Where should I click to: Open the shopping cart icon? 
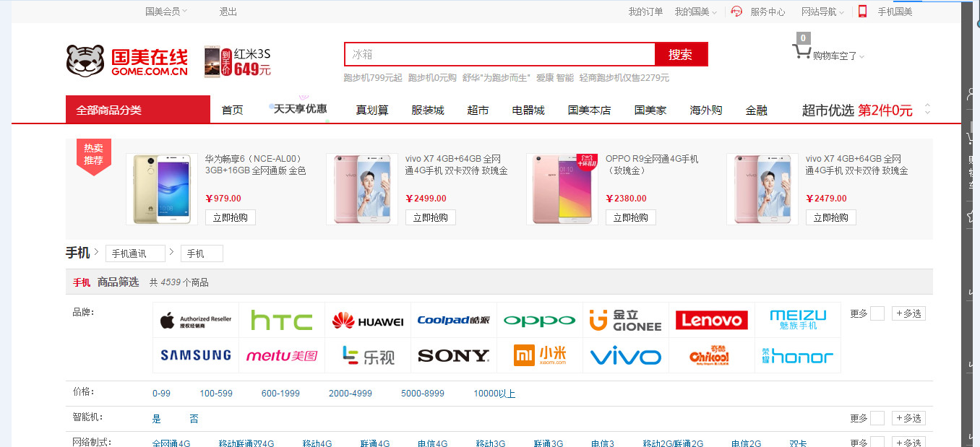(x=801, y=51)
